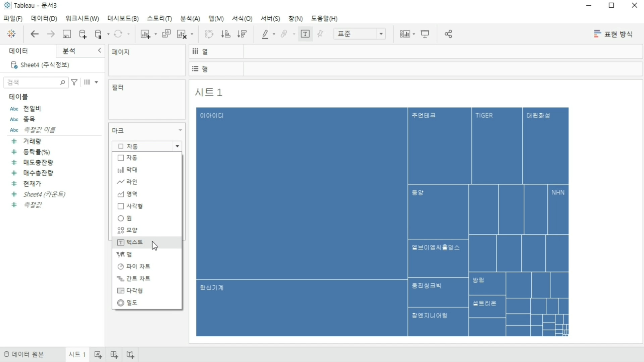
Task: Toggle the show mark labels button
Action: point(305,34)
